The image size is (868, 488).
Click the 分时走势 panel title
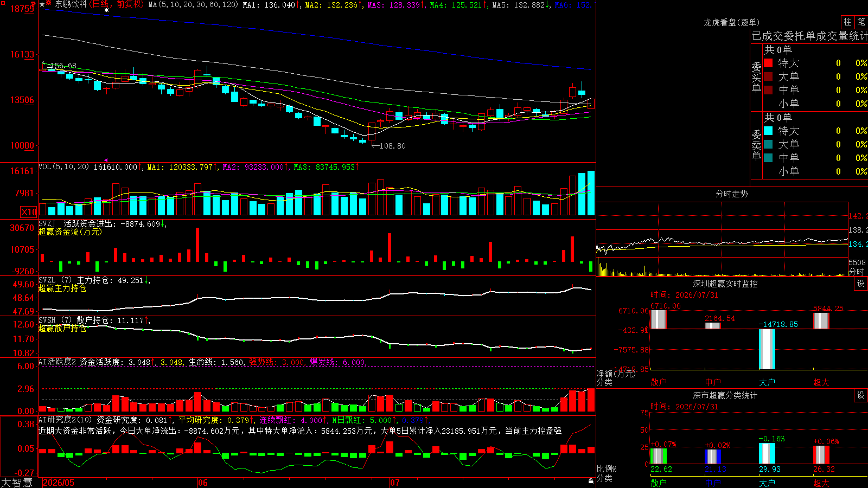click(731, 194)
